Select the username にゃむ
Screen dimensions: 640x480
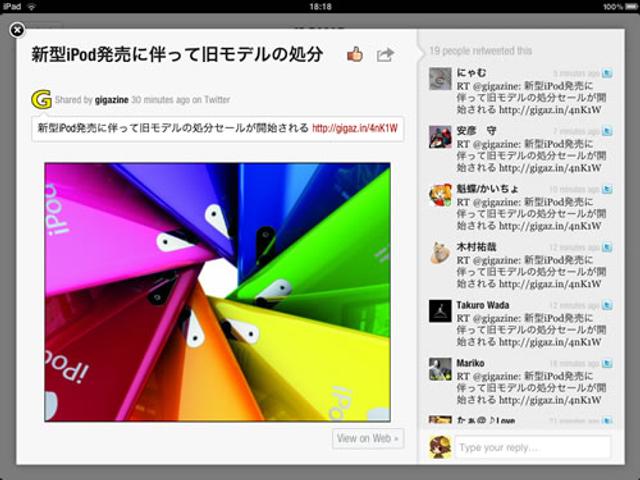coord(471,73)
